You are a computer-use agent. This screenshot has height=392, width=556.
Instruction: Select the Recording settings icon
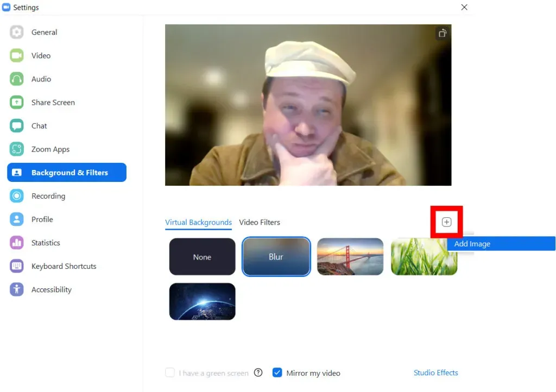coord(16,196)
